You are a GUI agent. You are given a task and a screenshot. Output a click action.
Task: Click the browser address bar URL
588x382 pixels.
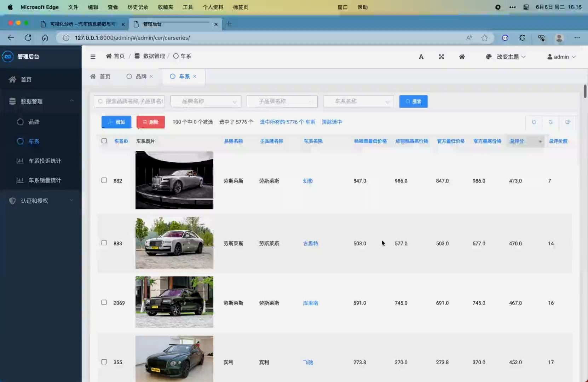[x=132, y=38]
